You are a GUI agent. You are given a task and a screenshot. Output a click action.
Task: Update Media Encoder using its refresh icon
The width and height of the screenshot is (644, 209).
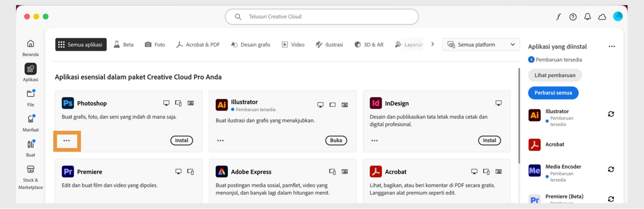pos(611,169)
